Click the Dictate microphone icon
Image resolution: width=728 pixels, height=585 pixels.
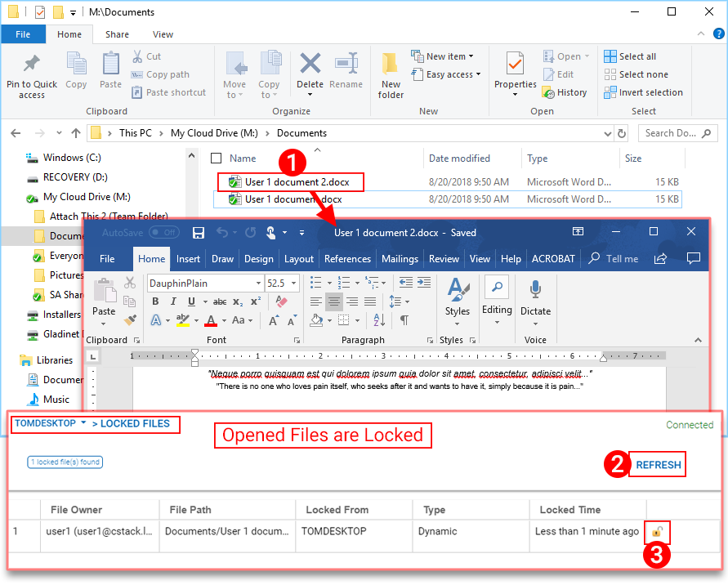pos(535,288)
